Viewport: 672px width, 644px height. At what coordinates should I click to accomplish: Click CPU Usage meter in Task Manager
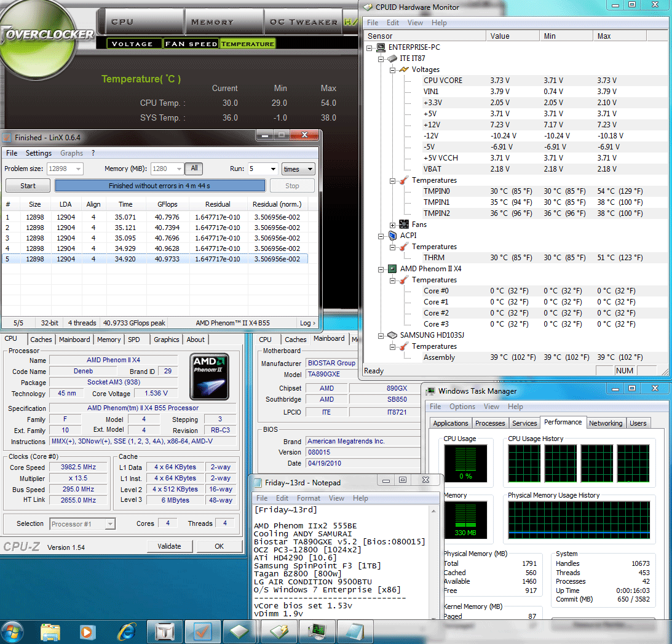tap(465, 463)
